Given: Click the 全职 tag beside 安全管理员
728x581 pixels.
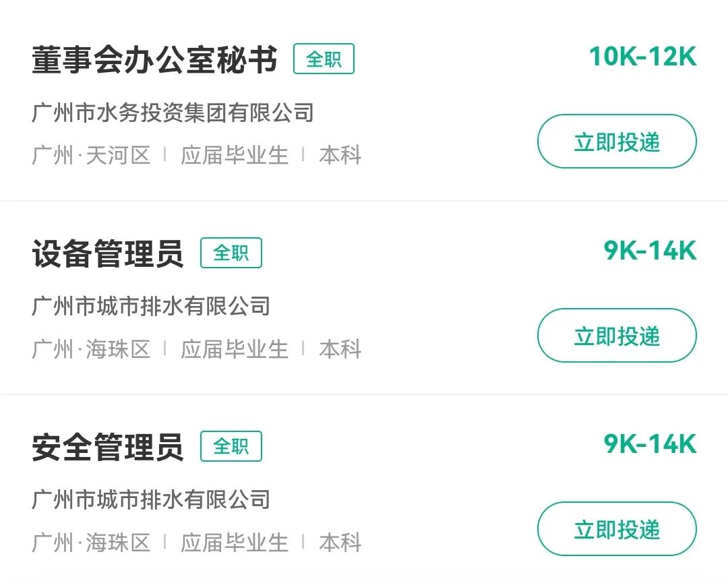Looking at the screenshot, I should point(231,447).
